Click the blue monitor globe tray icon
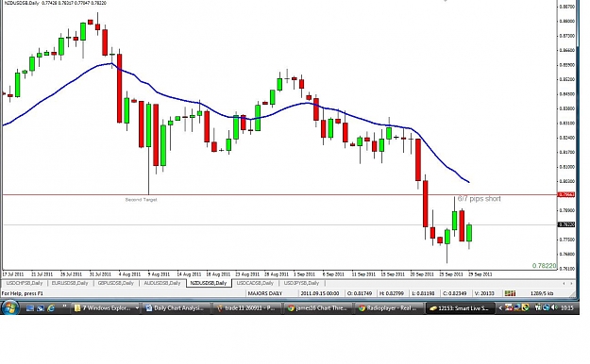Screen dimensions: 590x364 coord(517,308)
